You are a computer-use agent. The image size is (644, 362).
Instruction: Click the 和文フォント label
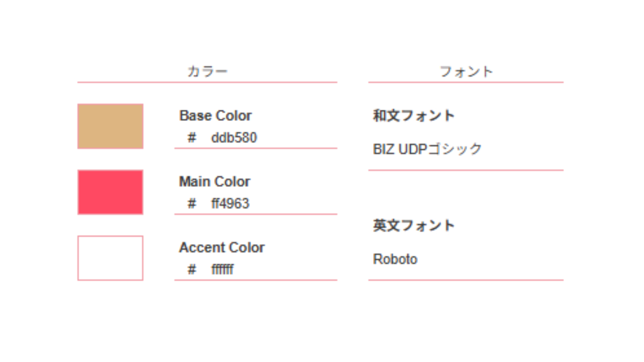414,116
